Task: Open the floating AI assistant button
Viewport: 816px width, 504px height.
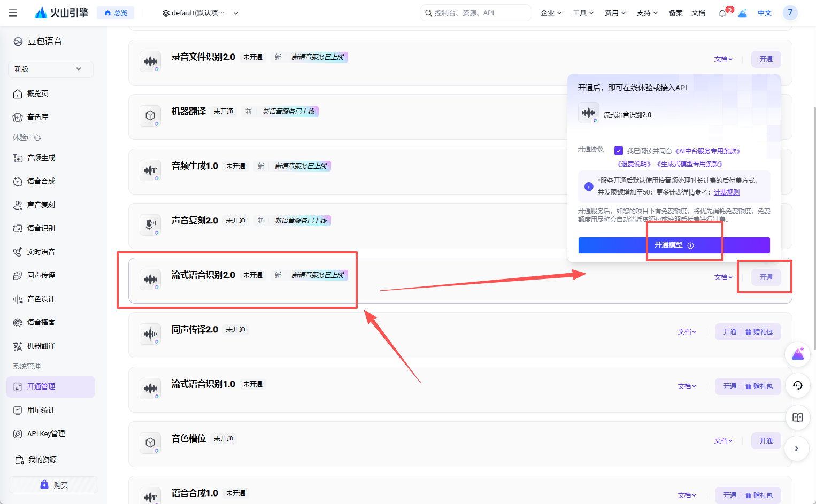Action: click(797, 354)
